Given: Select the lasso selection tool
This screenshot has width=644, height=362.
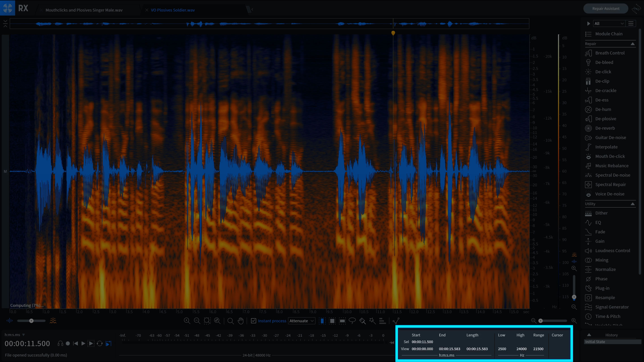Looking at the screenshot, I should click(352, 321).
